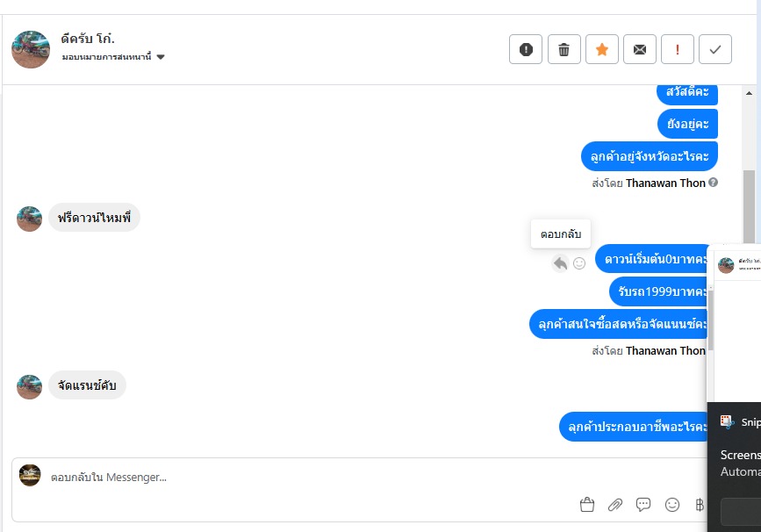Open the shopping bag products icon
The height and width of the screenshot is (532, 761).
tap(587, 505)
